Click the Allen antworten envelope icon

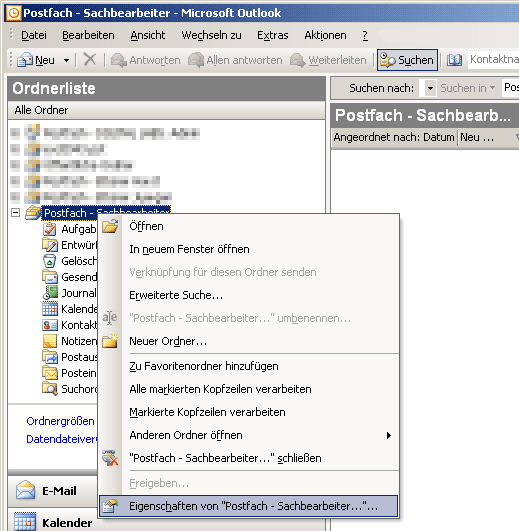click(196, 60)
